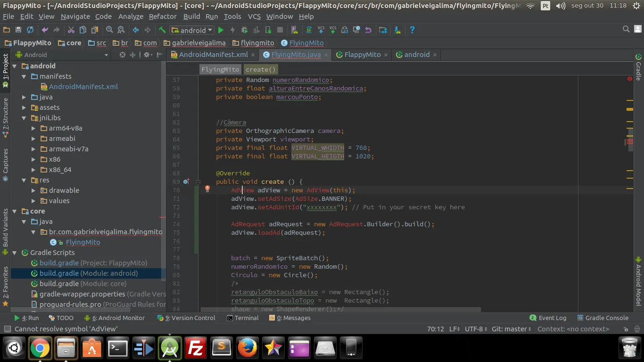The image size is (644, 362).
Task: Open the Refactor menu
Action: coord(163,16)
